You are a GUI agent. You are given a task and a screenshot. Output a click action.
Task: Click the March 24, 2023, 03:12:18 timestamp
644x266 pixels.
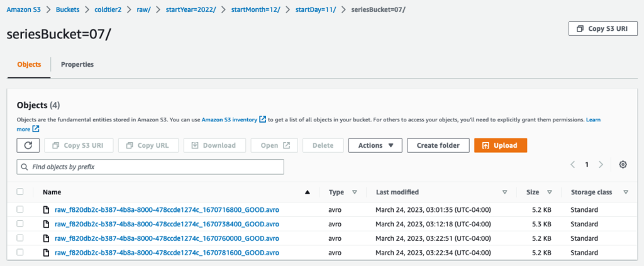tap(433, 224)
